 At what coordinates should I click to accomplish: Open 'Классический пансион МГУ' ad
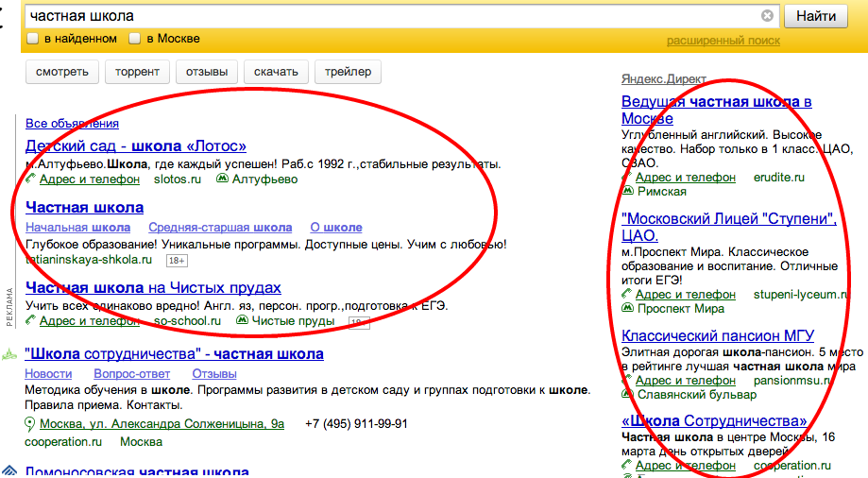[718, 335]
